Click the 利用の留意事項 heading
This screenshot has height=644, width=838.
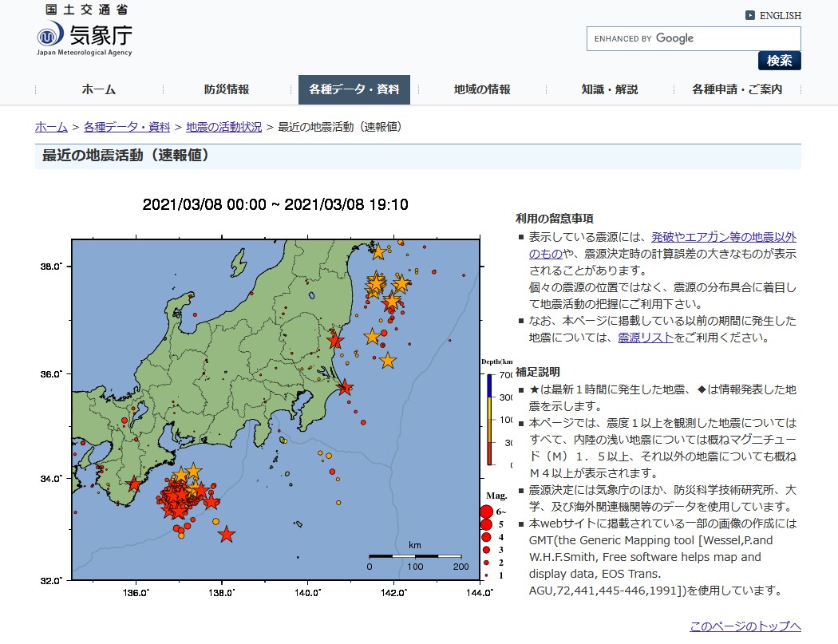point(555,219)
